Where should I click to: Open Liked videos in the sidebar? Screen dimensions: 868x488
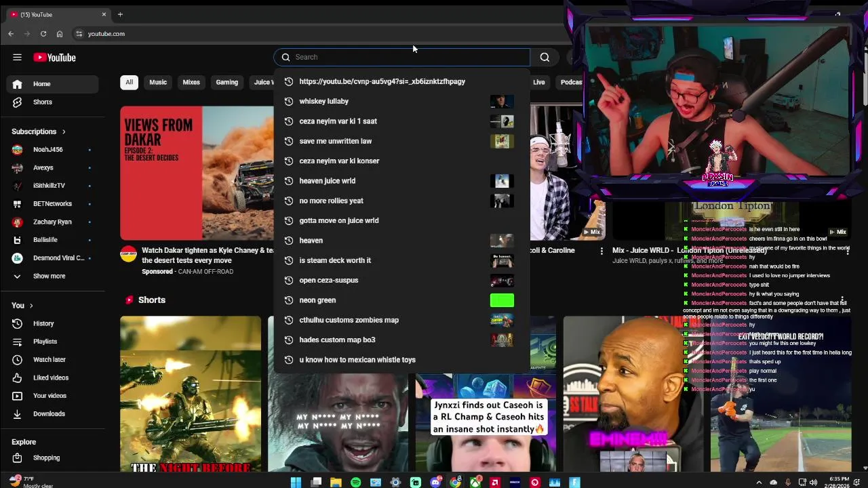click(x=53, y=378)
